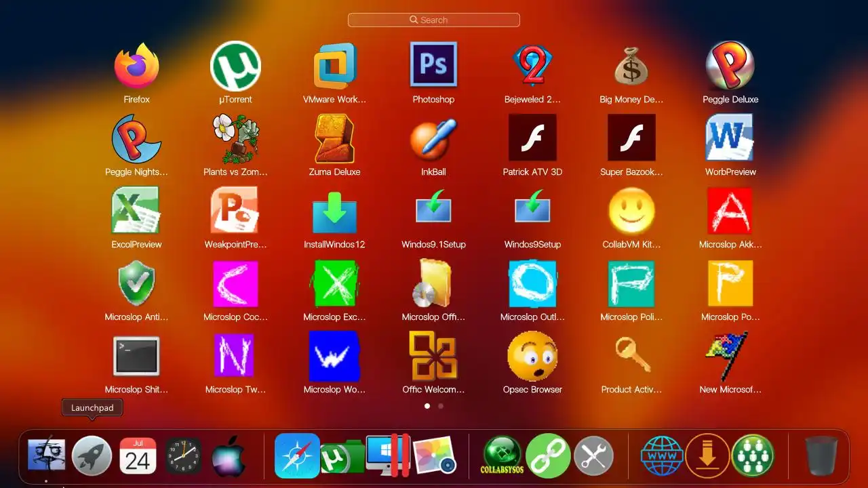Open CollabVM Kit smiley icon
Screen dimensions: 868x488
(x=631, y=211)
